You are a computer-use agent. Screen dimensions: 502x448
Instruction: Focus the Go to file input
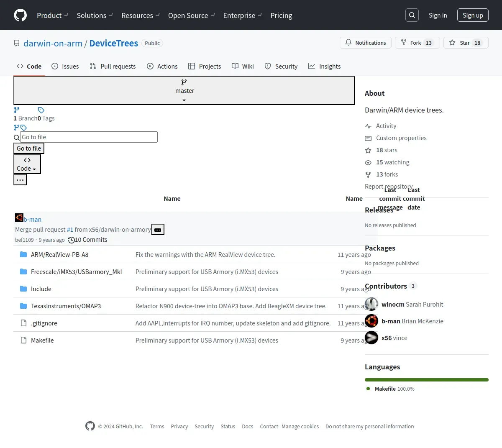[x=89, y=137]
